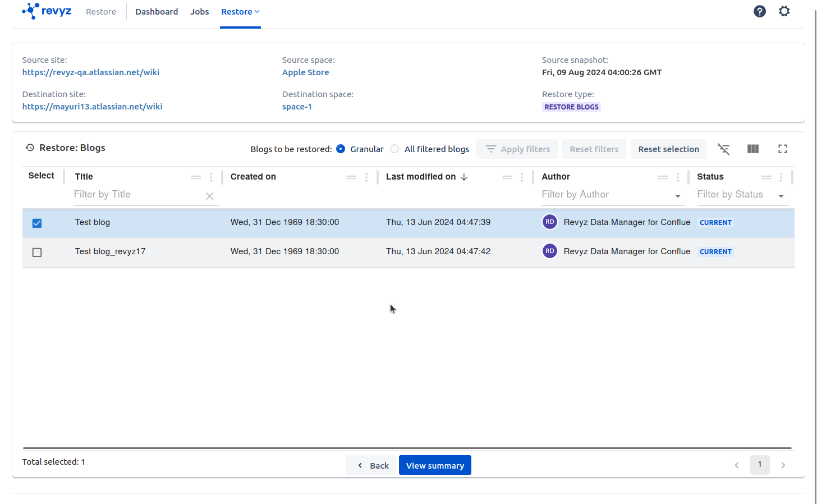817x504 pixels.
Task: Open the column chooser icon
Action: click(x=752, y=149)
